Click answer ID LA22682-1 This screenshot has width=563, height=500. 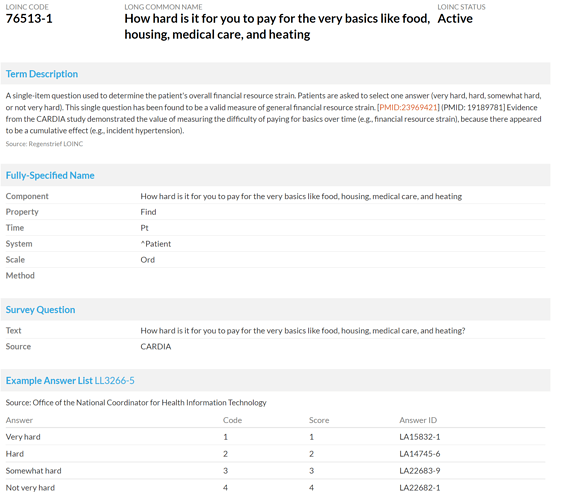tap(420, 487)
